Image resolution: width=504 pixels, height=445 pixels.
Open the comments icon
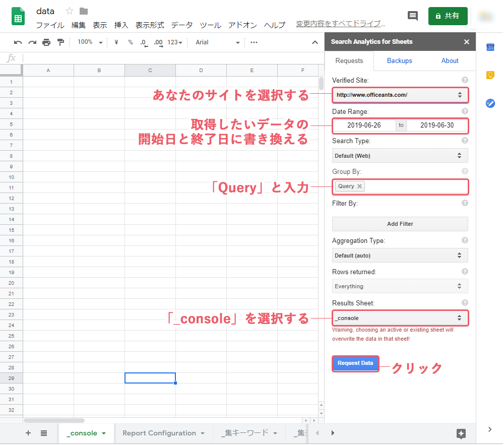[x=412, y=16]
